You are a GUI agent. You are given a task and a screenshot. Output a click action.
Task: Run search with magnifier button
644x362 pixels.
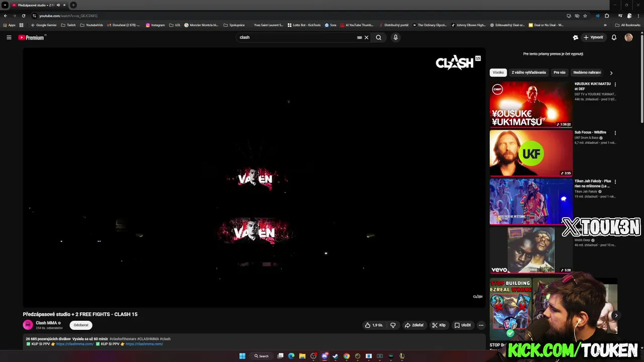point(378,37)
